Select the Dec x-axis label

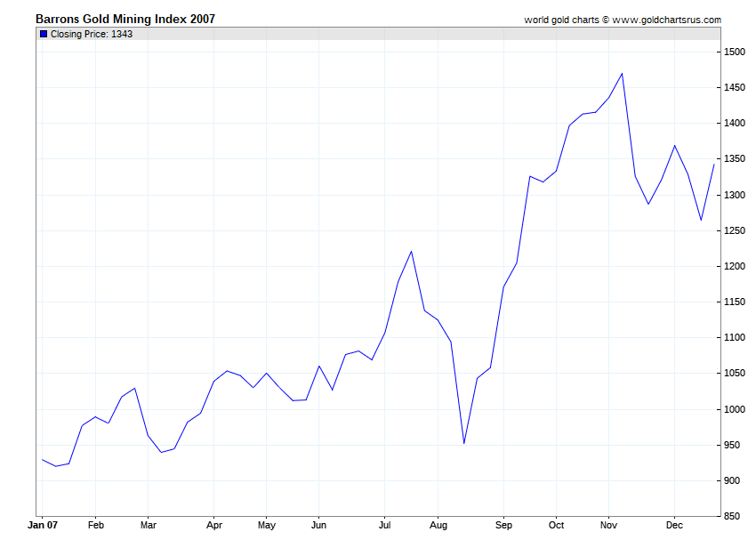(674, 525)
